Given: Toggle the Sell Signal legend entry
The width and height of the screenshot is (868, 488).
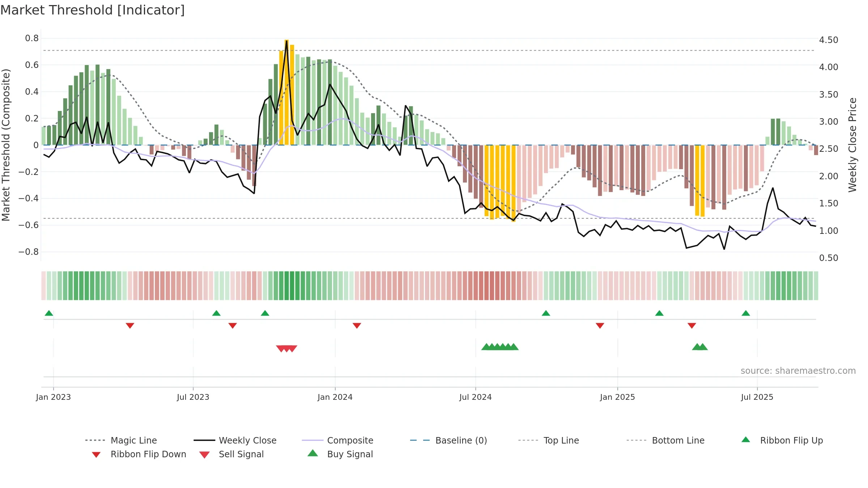Looking at the screenshot, I should coord(231,454).
